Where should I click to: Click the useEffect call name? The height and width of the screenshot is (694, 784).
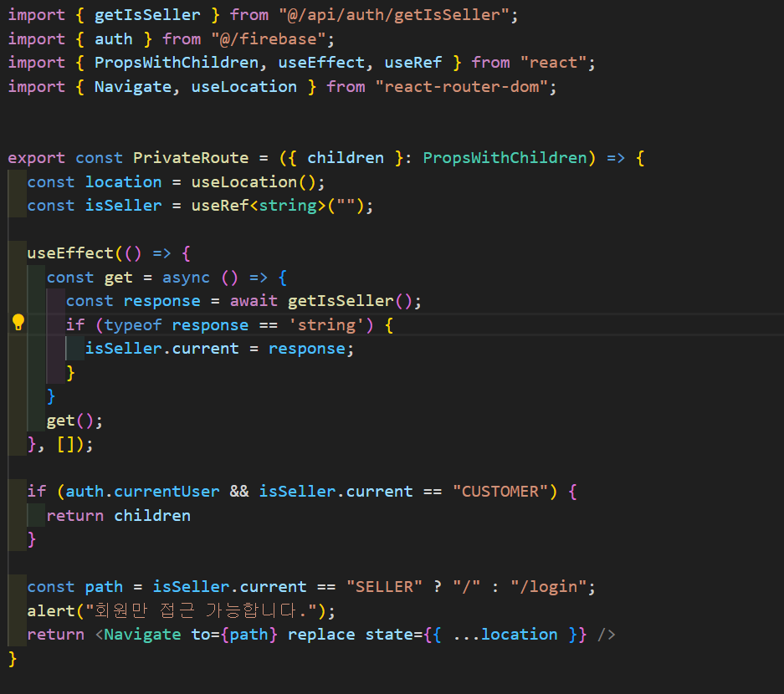70,254
